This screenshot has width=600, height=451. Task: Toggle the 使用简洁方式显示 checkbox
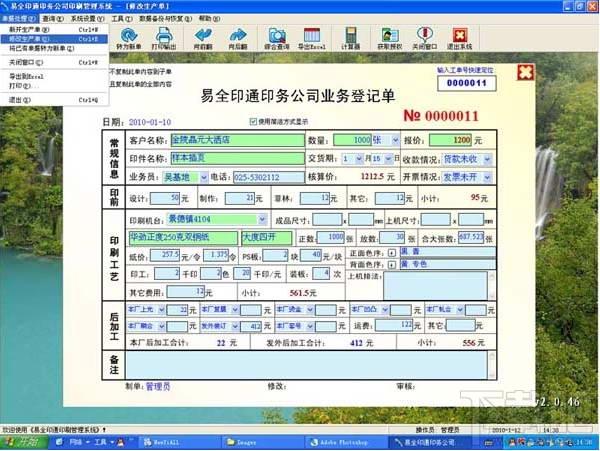coord(253,121)
